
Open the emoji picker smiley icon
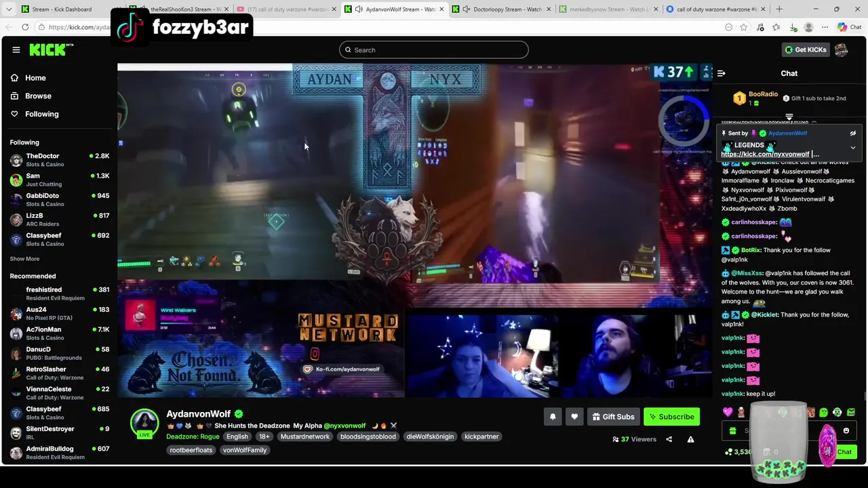(846, 430)
